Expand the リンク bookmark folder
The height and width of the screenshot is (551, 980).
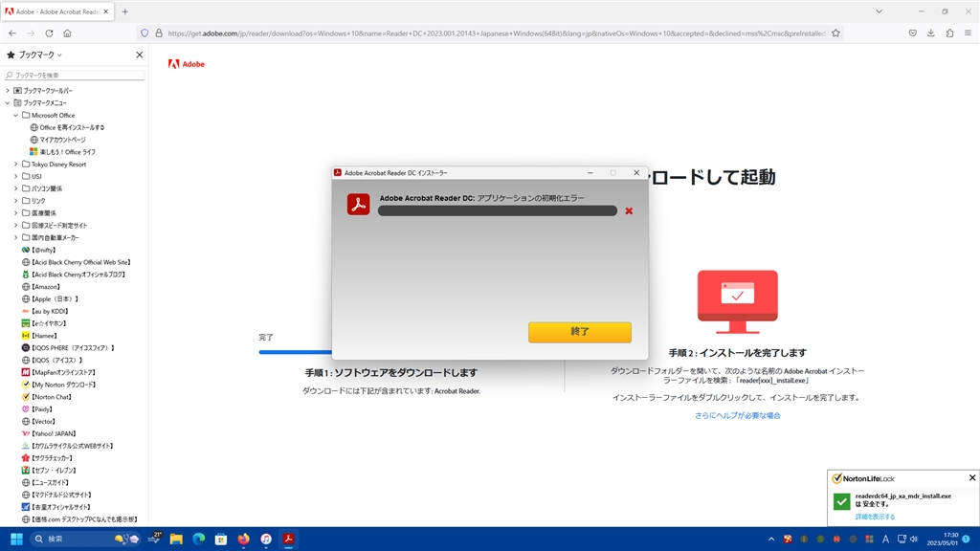15,201
